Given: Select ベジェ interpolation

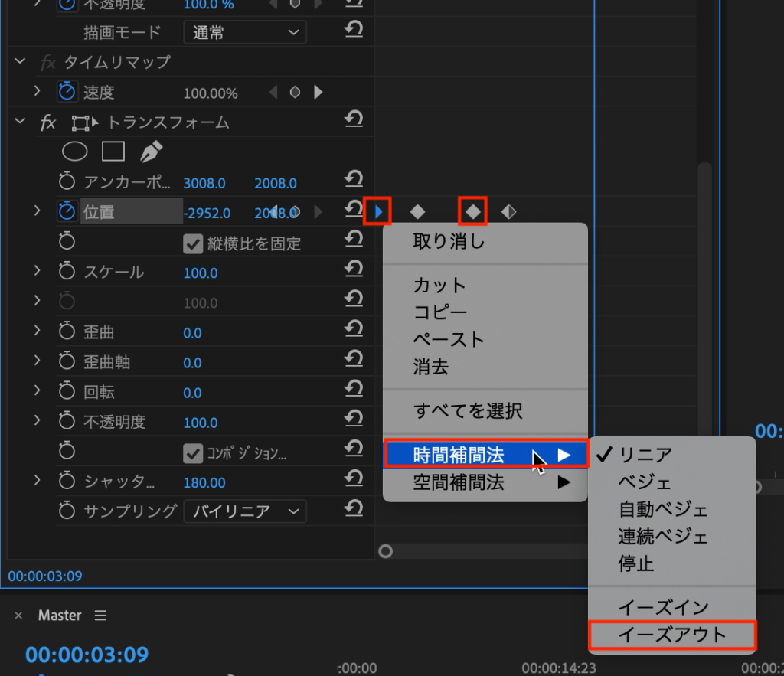Looking at the screenshot, I should (672, 482).
